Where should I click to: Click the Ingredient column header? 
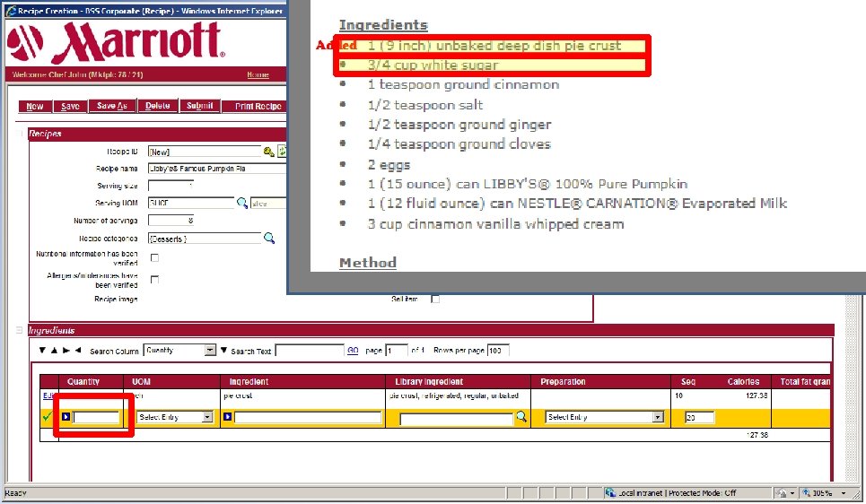pyautogui.click(x=249, y=381)
